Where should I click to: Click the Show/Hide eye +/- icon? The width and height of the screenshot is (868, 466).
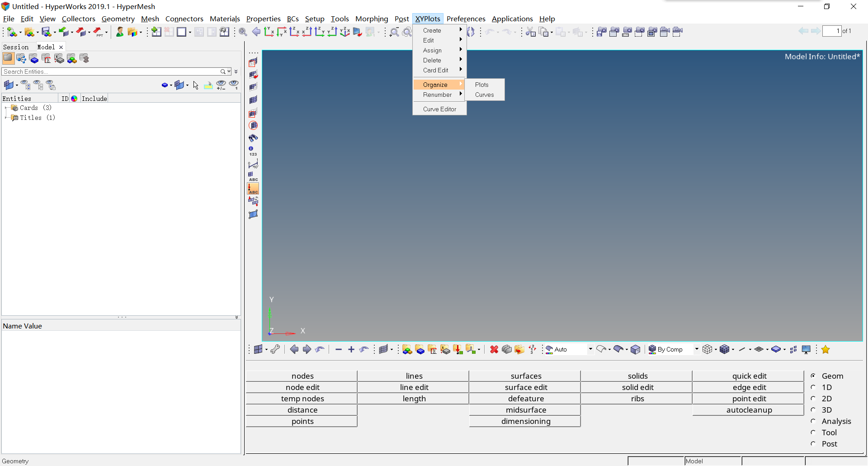click(x=221, y=85)
